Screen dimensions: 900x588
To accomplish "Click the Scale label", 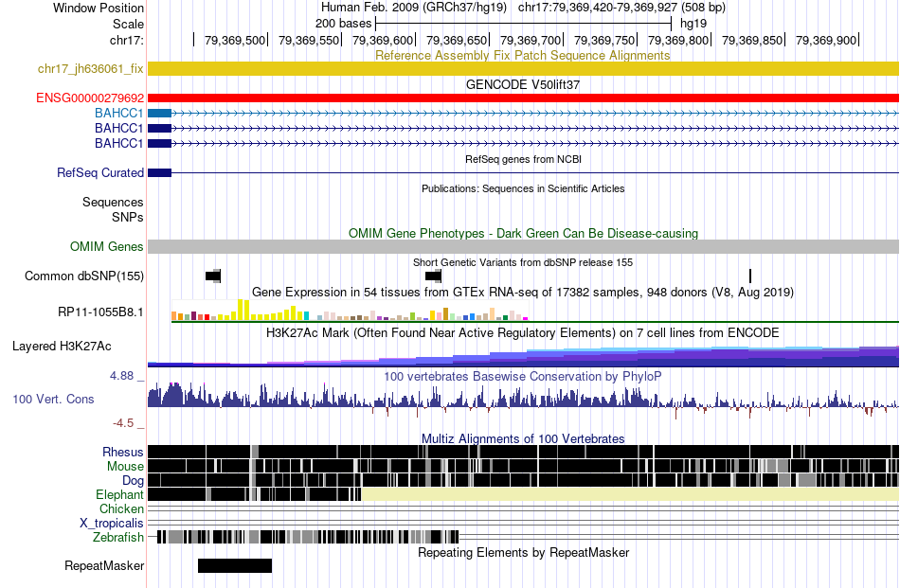I will pos(128,24).
